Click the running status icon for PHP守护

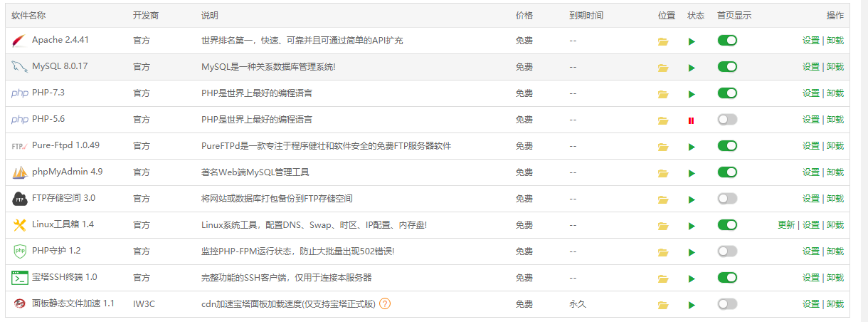692,253
